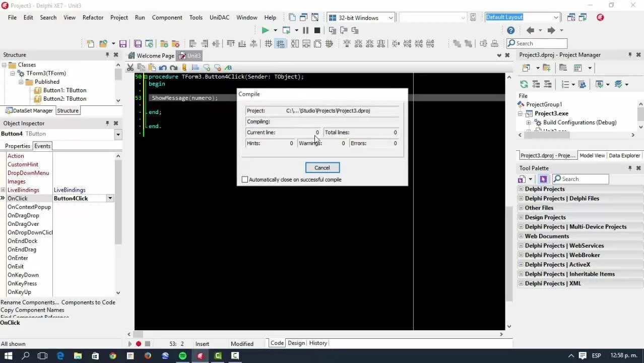The height and width of the screenshot is (363, 644).
Task: Click the Pause debugging icon
Action: pos(305,30)
